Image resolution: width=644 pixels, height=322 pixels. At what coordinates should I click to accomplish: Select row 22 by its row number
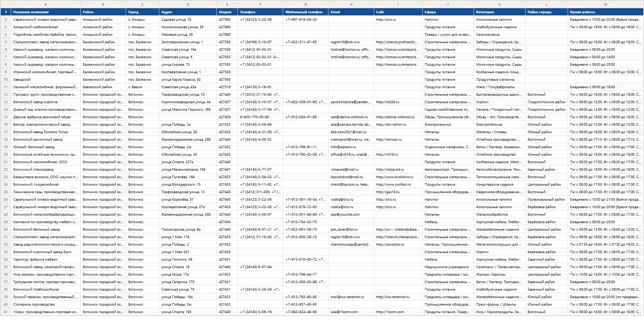(x=5, y=170)
